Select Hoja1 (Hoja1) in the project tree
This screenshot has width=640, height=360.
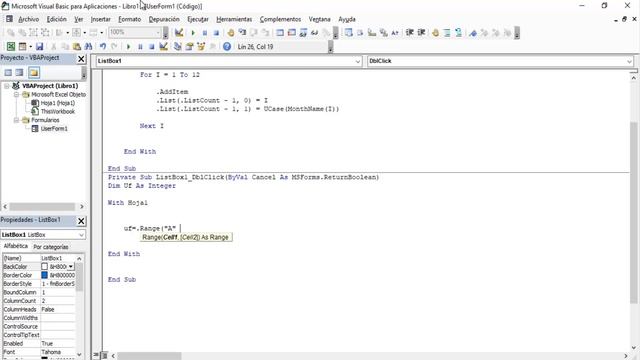click(58, 103)
